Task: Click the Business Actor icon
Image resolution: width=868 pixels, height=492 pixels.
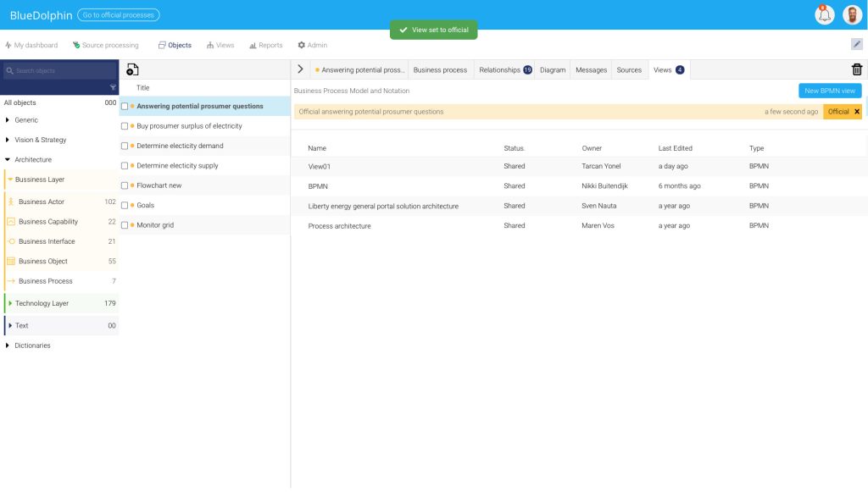Action: coord(10,202)
